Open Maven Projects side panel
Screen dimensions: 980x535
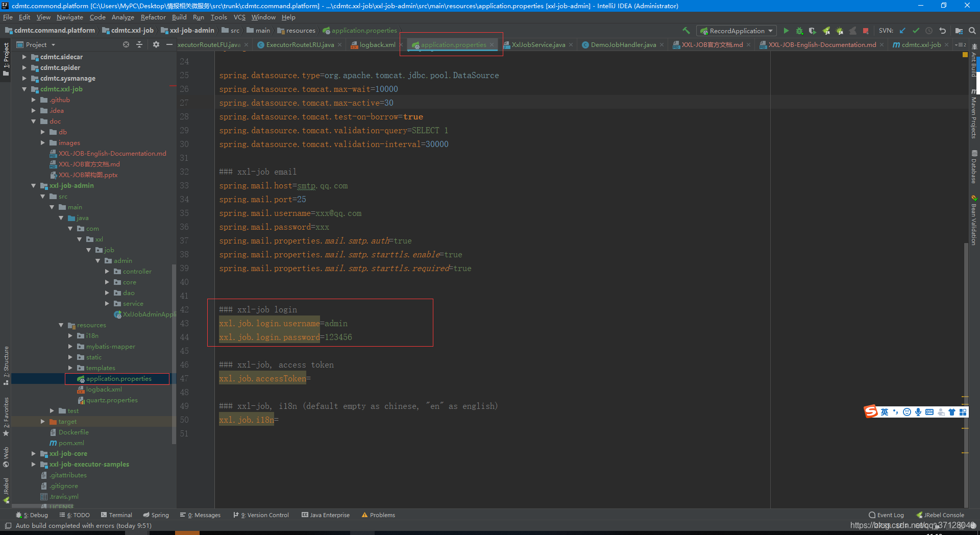tap(974, 113)
